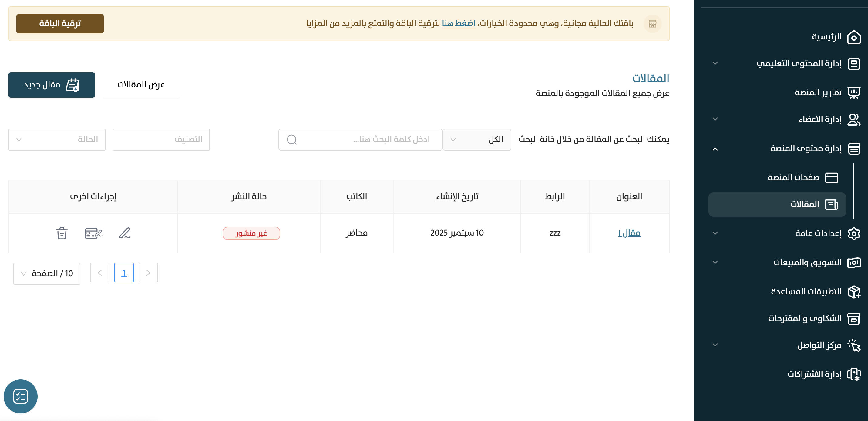Click the subscriptions management icon
This screenshot has width=868, height=421.
pyautogui.click(x=853, y=374)
